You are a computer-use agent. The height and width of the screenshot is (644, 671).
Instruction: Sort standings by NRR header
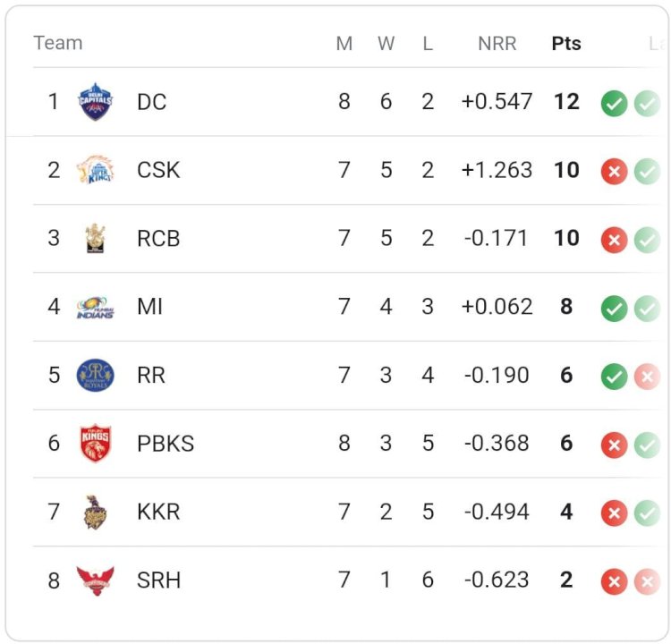click(x=497, y=43)
